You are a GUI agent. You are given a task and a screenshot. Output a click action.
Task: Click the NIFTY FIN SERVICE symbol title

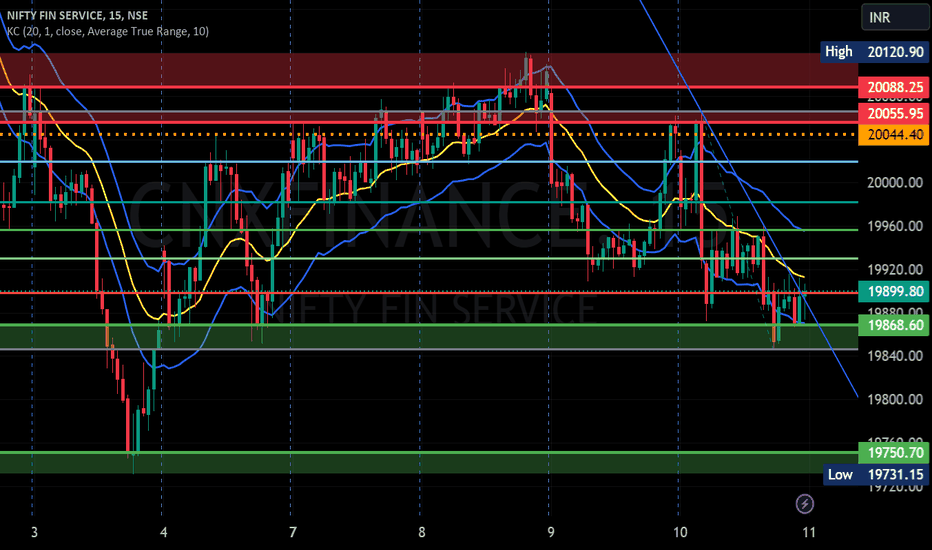77,15
